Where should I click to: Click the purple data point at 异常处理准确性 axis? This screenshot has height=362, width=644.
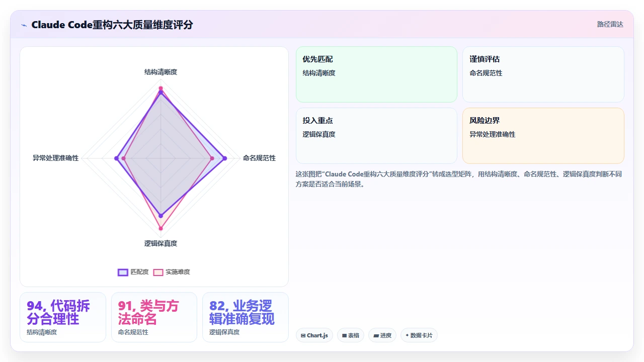pos(116,158)
